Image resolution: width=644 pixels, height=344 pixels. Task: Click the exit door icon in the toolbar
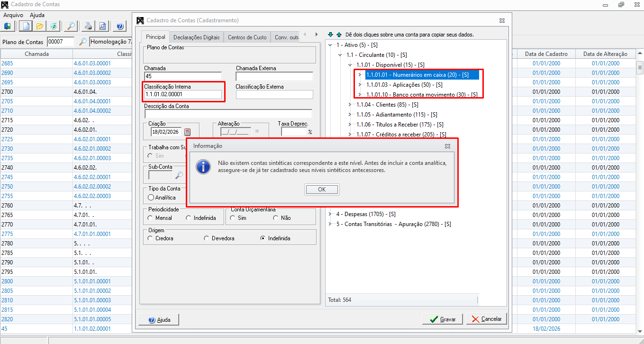point(8,26)
